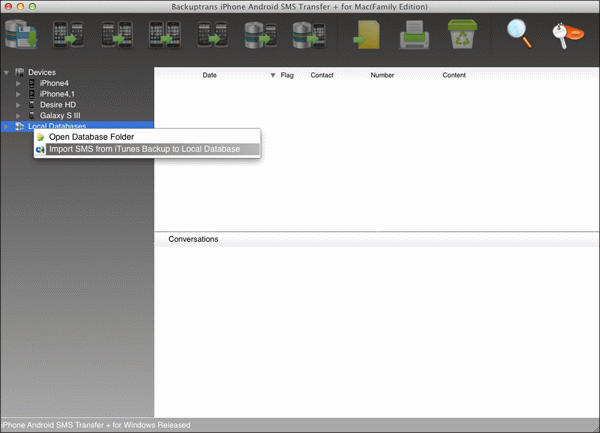Click the 'iPhone Android SMS Transfer + for Windows Released' status text
The height and width of the screenshot is (433, 600).
96,425
